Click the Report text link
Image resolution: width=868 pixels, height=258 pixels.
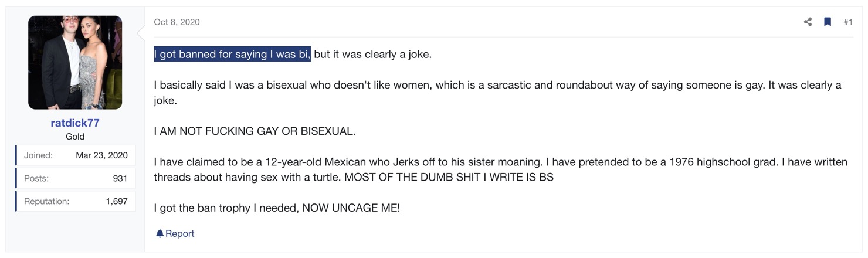tap(179, 233)
